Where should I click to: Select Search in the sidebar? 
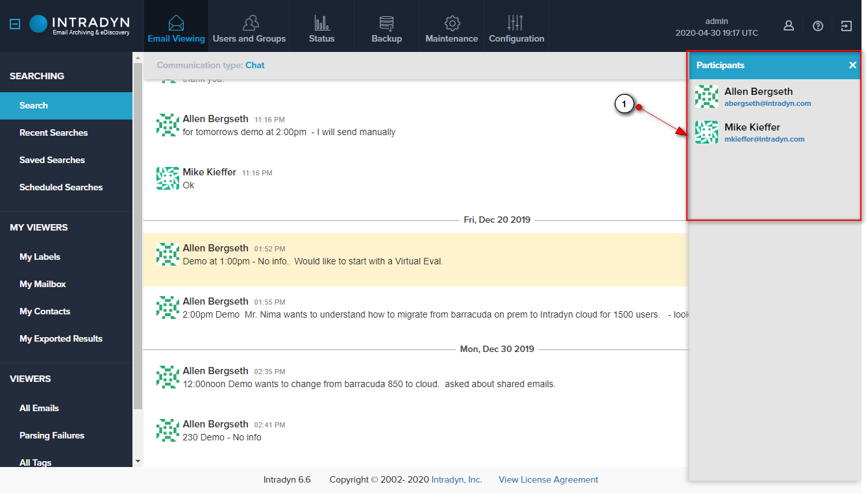(x=66, y=105)
